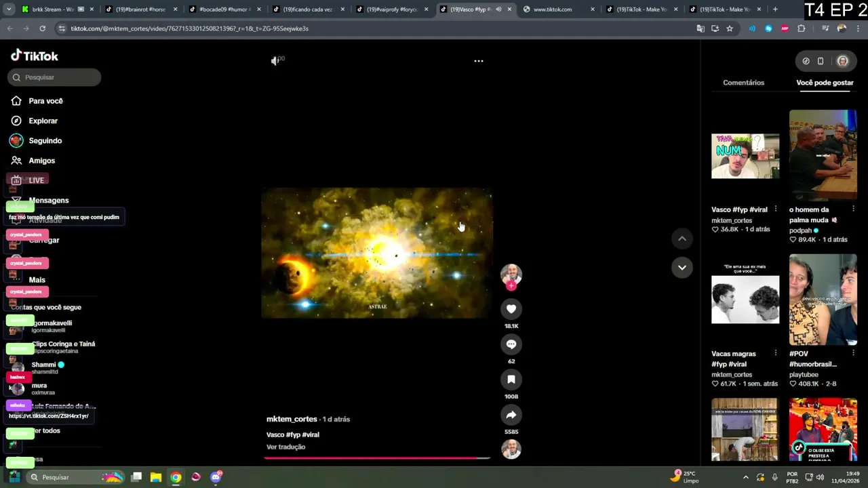Open volume control in system tray
868x488 pixels.
pos(820,477)
